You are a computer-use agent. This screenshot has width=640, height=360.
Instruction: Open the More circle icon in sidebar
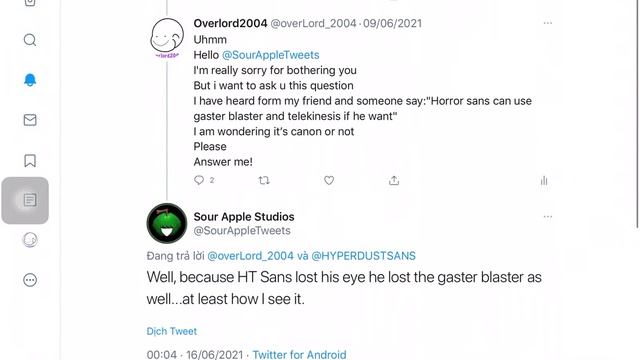pyautogui.click(x=30, y=280)
